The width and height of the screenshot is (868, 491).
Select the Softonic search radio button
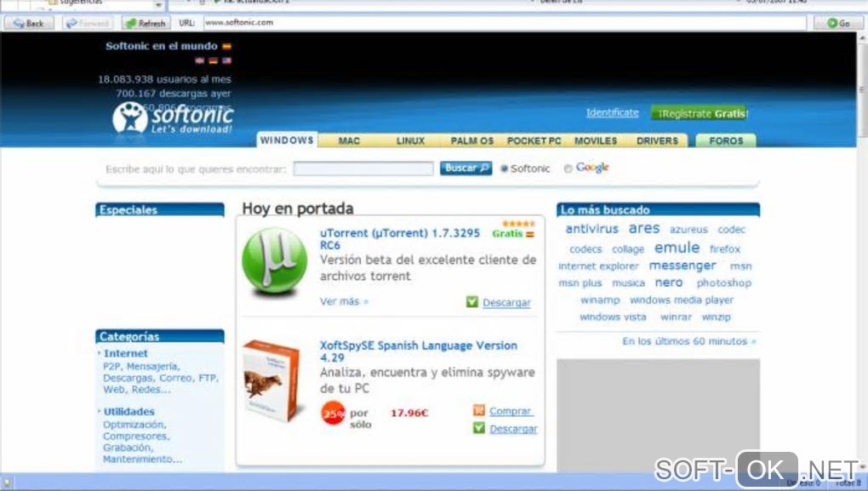pos(504,168)
